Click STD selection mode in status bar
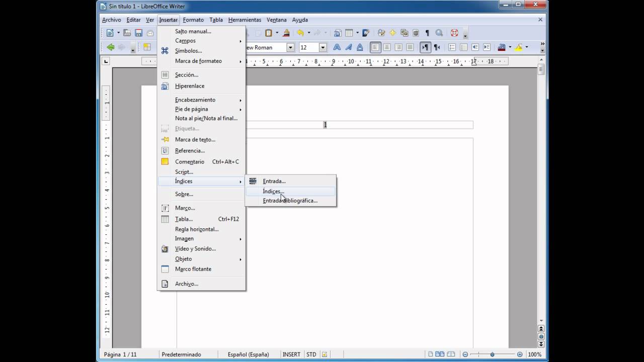This screenshot has width=644, height=362. 311,354
